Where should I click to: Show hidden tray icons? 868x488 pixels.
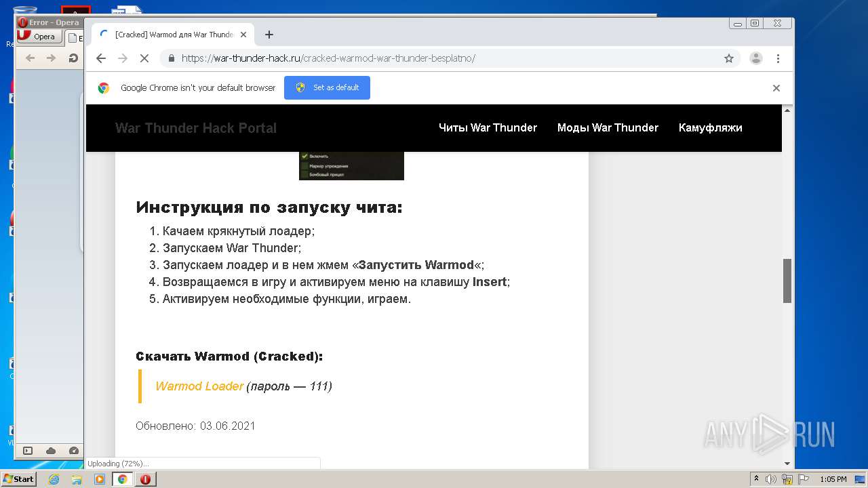pyautogui.click(x=756, y=479)
